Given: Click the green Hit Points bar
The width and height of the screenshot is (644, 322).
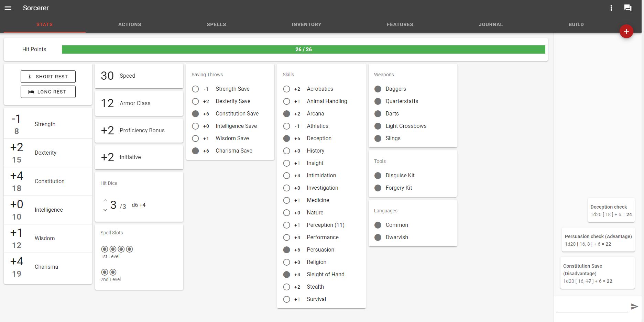Looking at the screenshot, I should click(x=304, y=49).
